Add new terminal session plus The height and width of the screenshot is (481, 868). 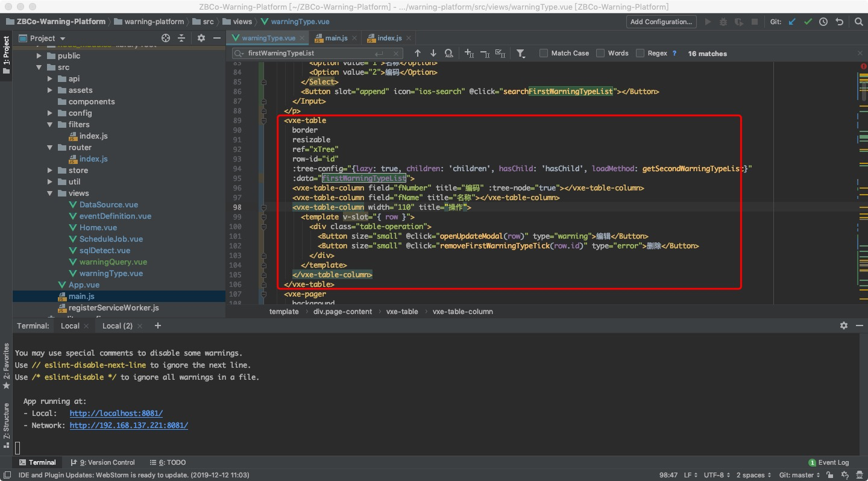pyautogui.click(x=158, y=325)
